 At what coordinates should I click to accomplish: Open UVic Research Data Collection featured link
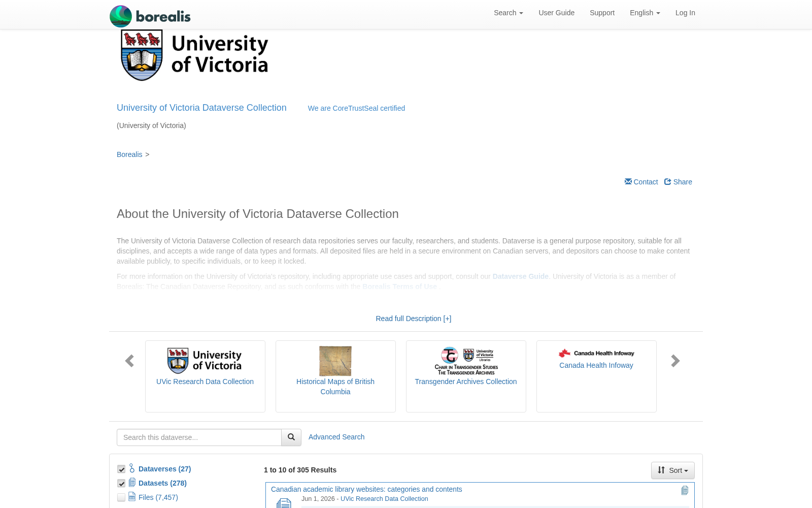tap(205, 382)
